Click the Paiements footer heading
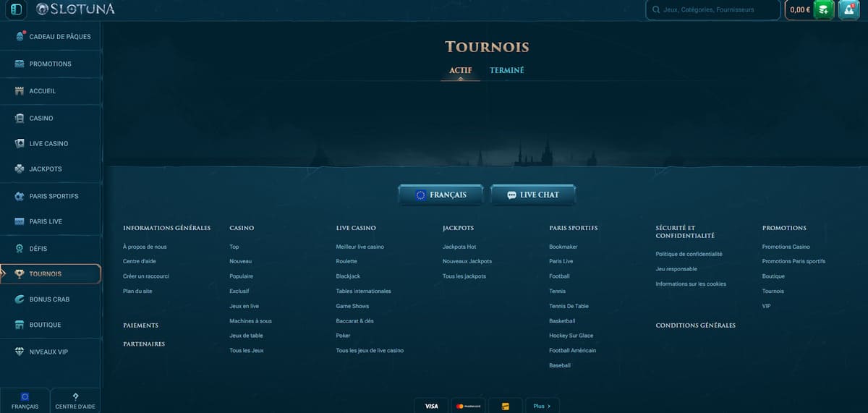 coord(140,325)
